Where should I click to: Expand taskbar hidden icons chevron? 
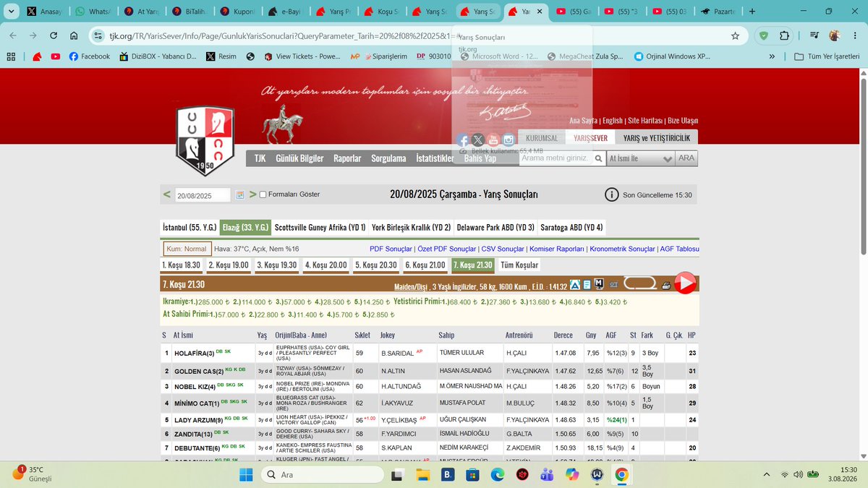[x=766, y=474]
